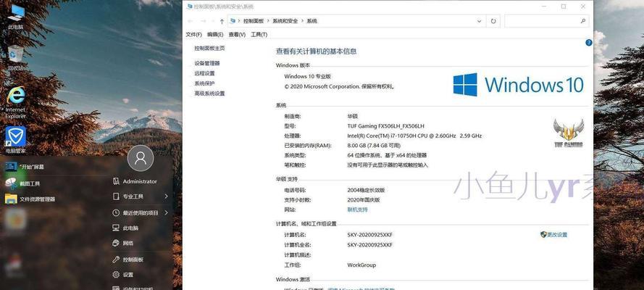Click Windows 10 专业版 edition text
This screenshot has height=290, width=644.
coord(307,76)
